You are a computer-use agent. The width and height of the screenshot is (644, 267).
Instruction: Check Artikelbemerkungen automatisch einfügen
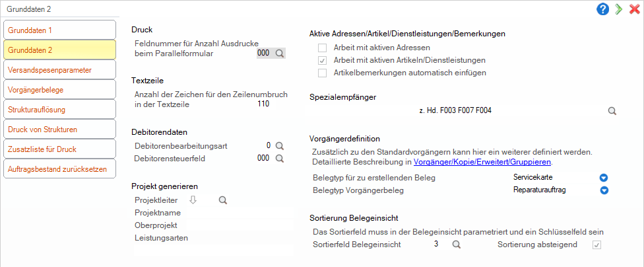(323, 73)
